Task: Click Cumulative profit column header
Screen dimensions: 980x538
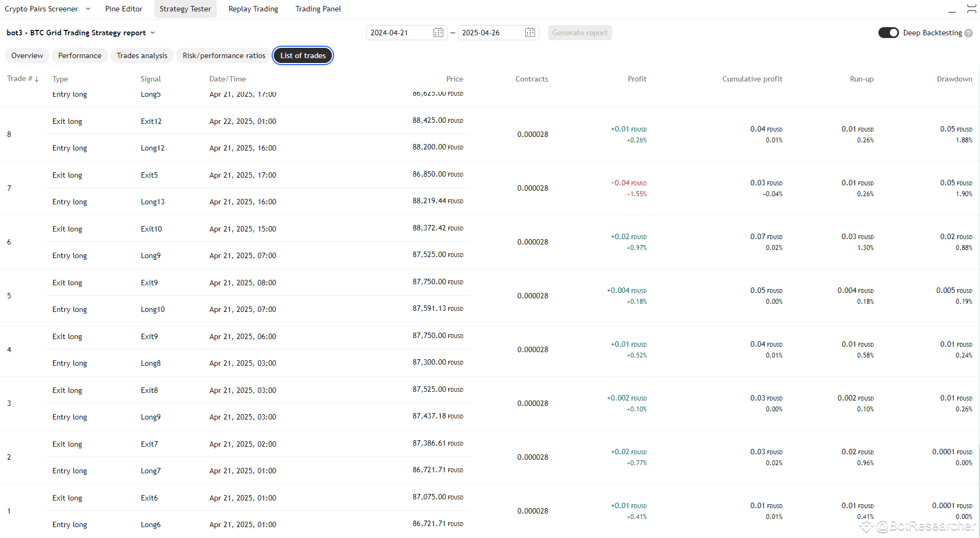Action: pos(752,79)
